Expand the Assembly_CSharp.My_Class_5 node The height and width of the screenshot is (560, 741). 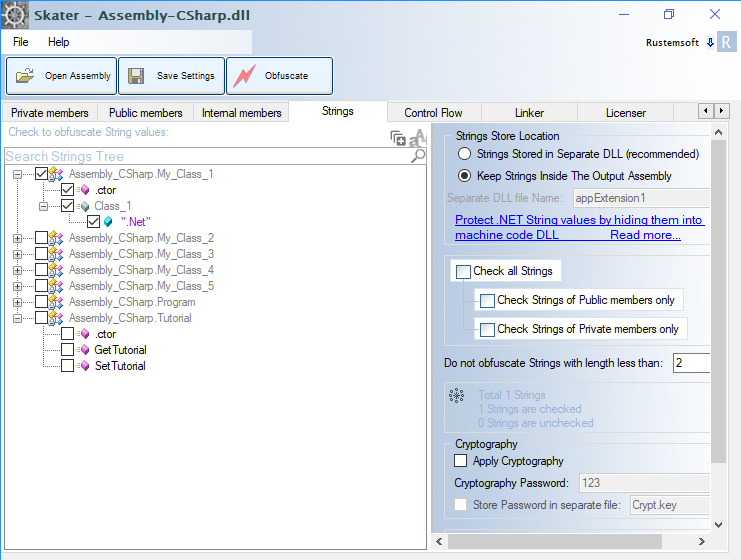(17, 286)
